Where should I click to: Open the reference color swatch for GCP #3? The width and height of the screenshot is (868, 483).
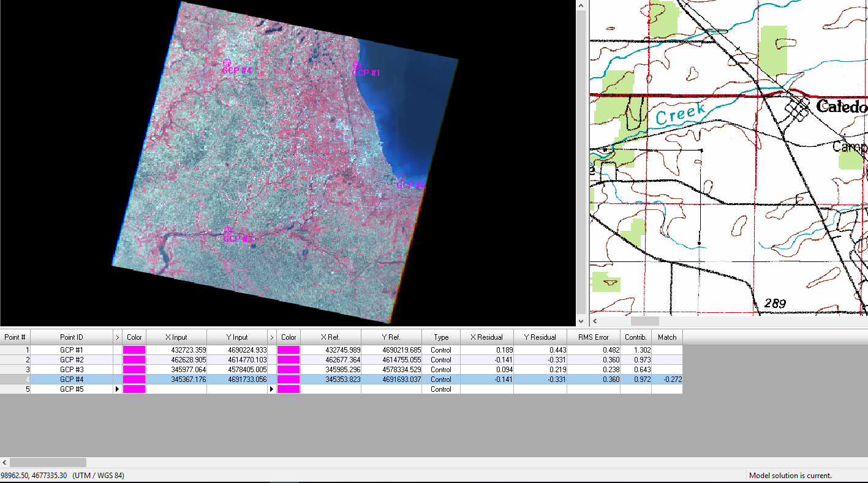pos(289,370)
